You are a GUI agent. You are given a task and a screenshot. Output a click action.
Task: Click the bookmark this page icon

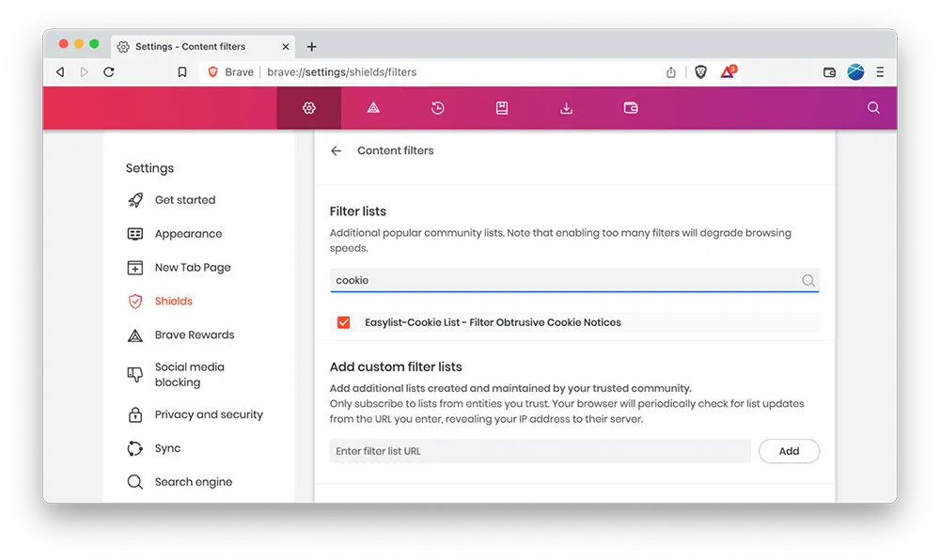point(182,72)
